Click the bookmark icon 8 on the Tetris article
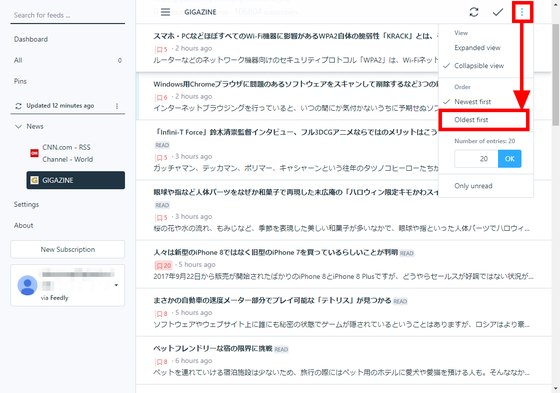 (x=161, y=314)
